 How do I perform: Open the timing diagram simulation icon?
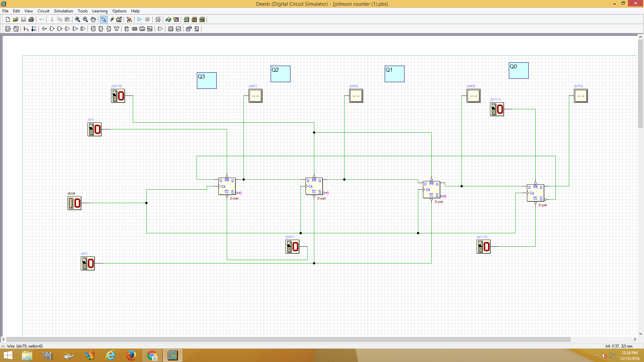pos(158,19)
